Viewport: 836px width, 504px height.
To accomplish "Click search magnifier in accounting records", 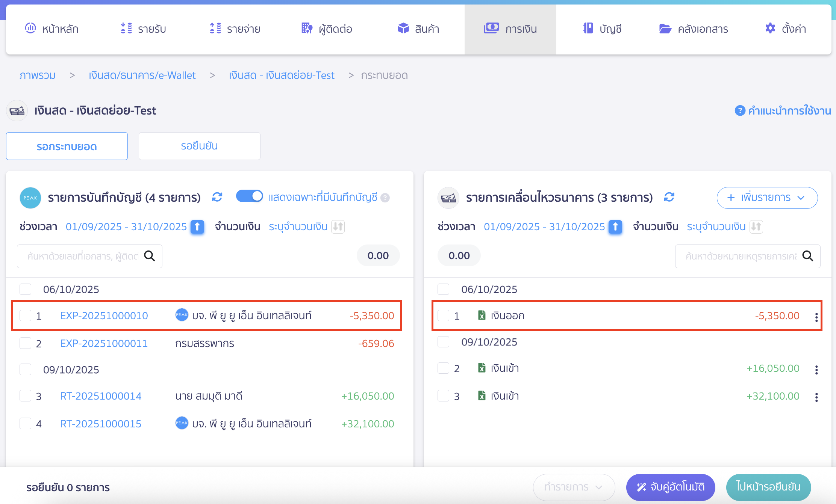I will pos(150,256).
